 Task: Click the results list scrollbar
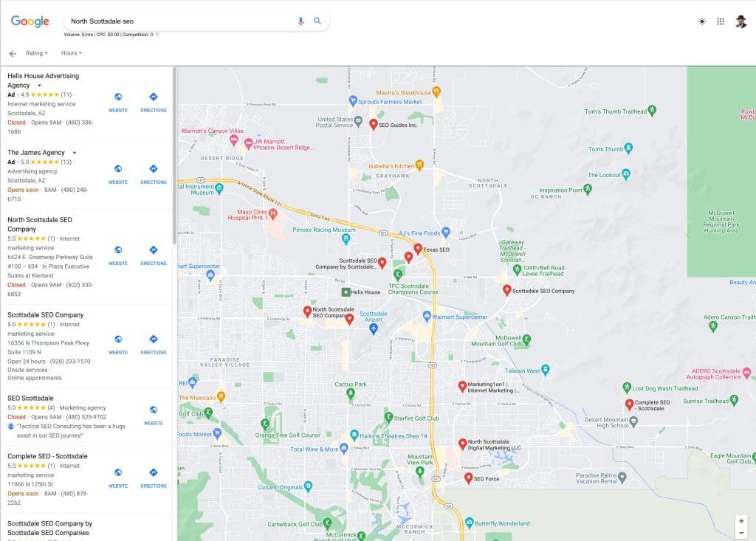(x=174, y=155)
